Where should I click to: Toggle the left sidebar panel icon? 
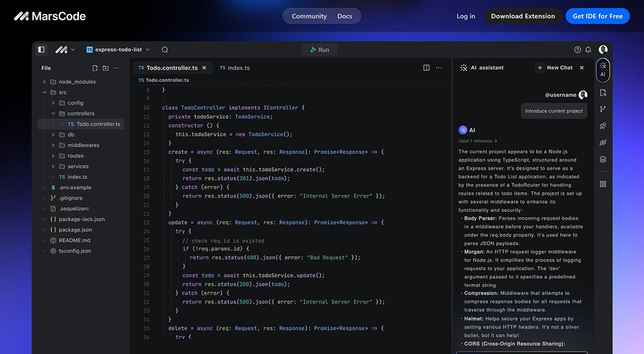pos(41,49)
